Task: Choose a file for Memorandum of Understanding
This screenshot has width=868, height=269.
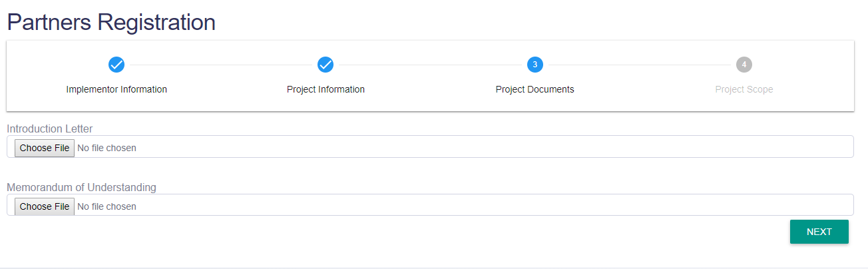Action: pos(45,206)
